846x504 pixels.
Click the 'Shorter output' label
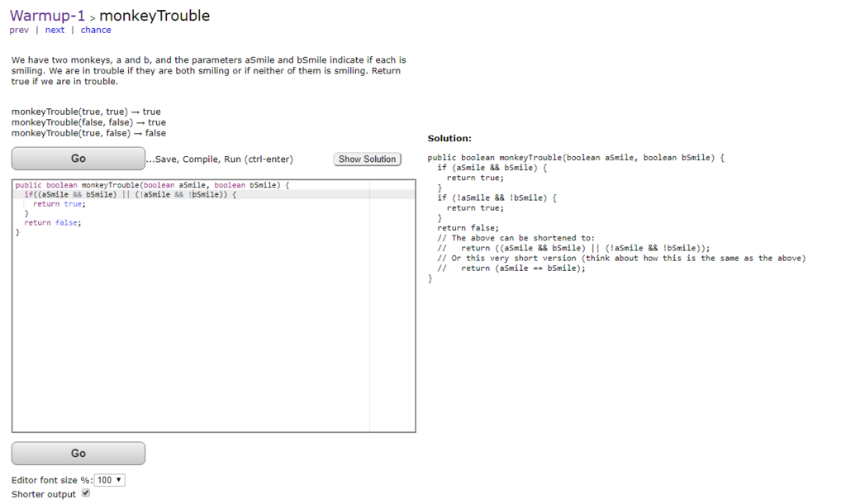(44, 494)
